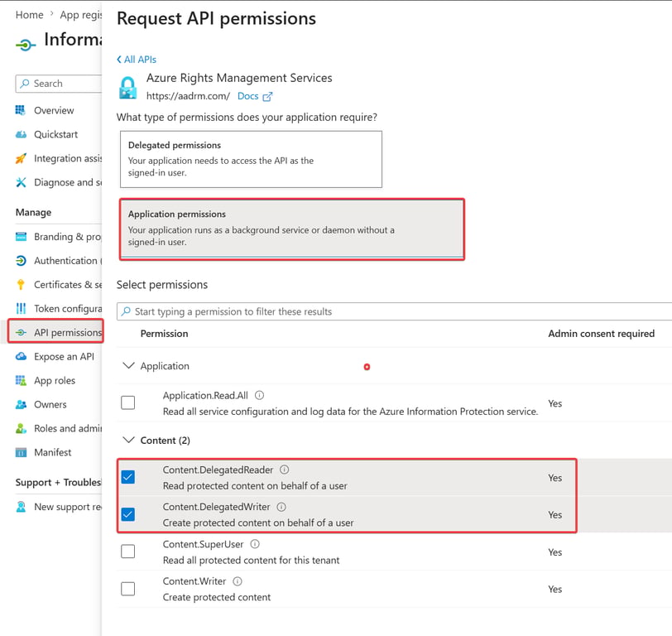672x636 pixels.
Task: Click the Authentication arrow icon
Action: pos(21,261)
